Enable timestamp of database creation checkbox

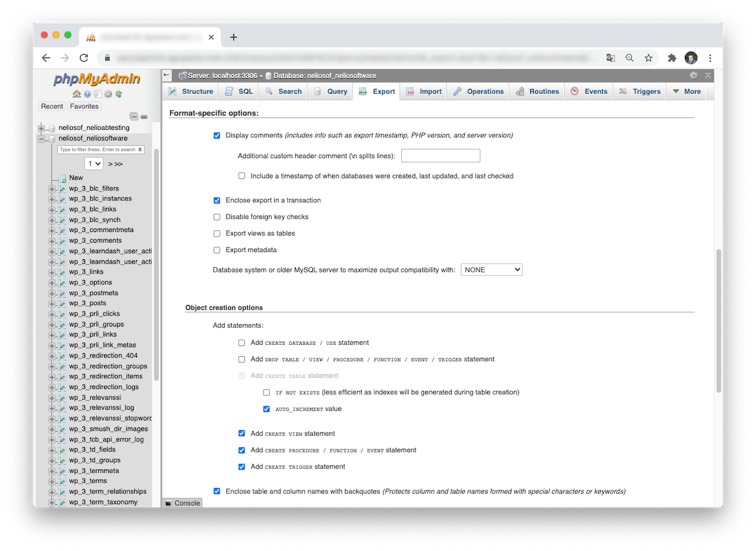[x=242, y=177]
